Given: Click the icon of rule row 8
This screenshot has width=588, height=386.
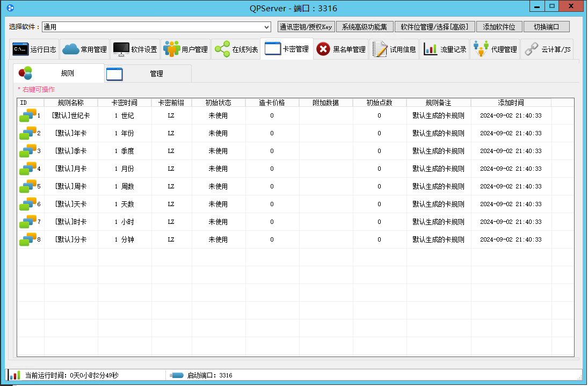Looking at the screenshot, I should (x=27, y=239).
